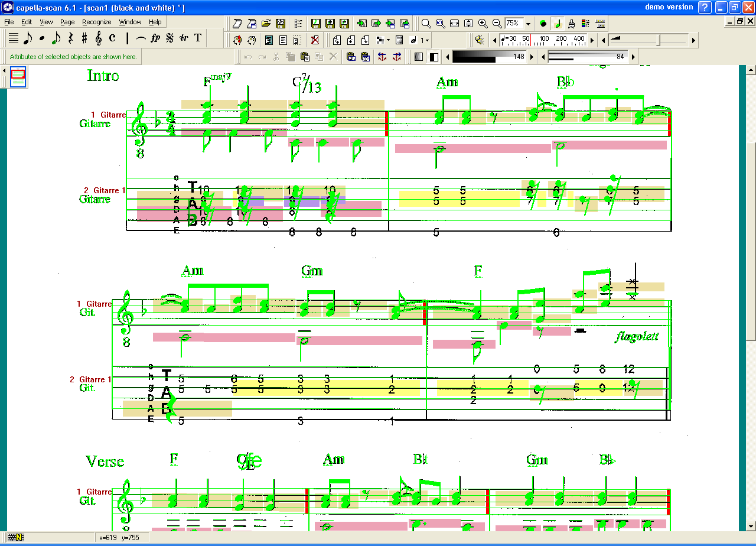
Task: Select the green eighth note tool
Action: [56, 38]
